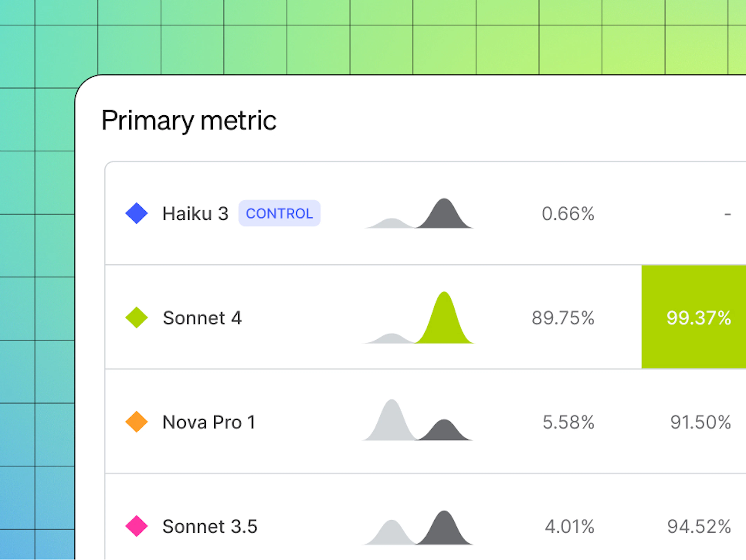The image size is (746, 560).
Task: Click the orange diamond icon beside Nova Pro 1
Action: (137, 422)
